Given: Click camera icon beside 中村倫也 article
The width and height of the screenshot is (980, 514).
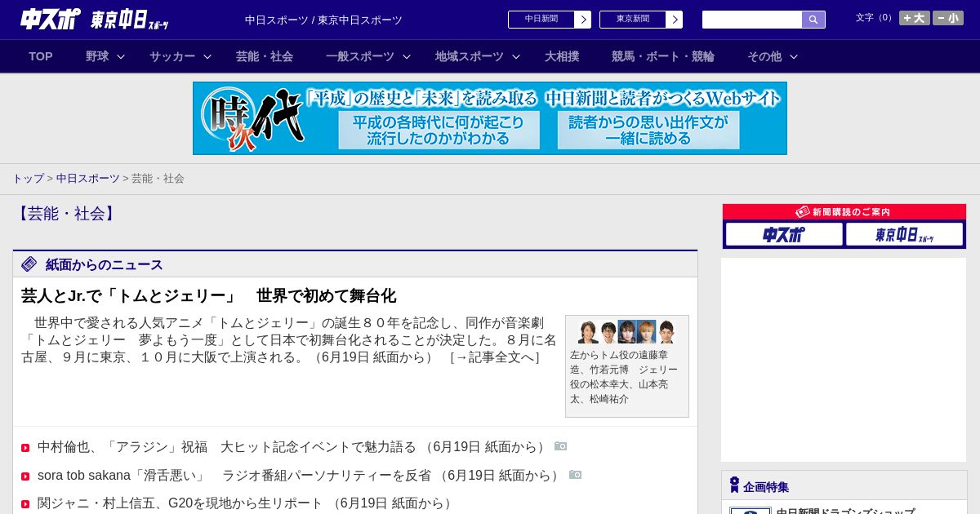Looking at the screenshot, I should (x=561, y=446).
